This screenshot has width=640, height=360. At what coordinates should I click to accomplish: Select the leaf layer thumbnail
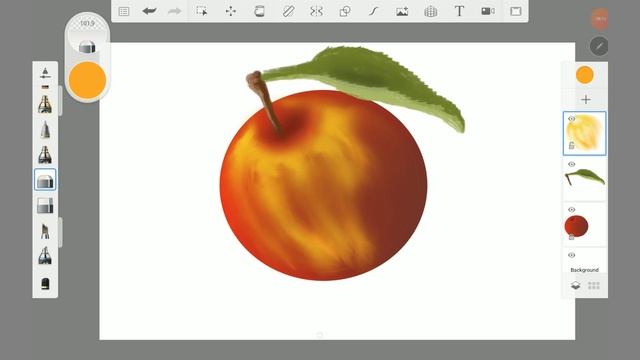point(584,179)
